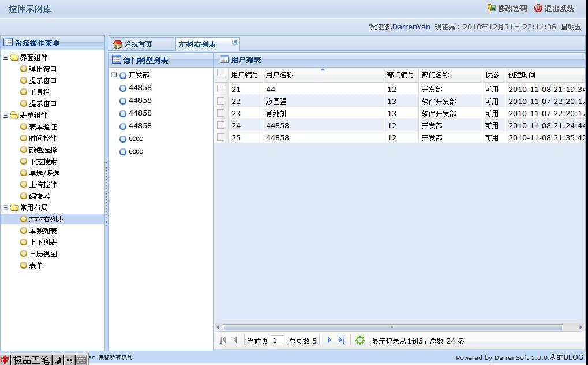
Task: Sort by the 创建时间 column header
Action: 521,75
